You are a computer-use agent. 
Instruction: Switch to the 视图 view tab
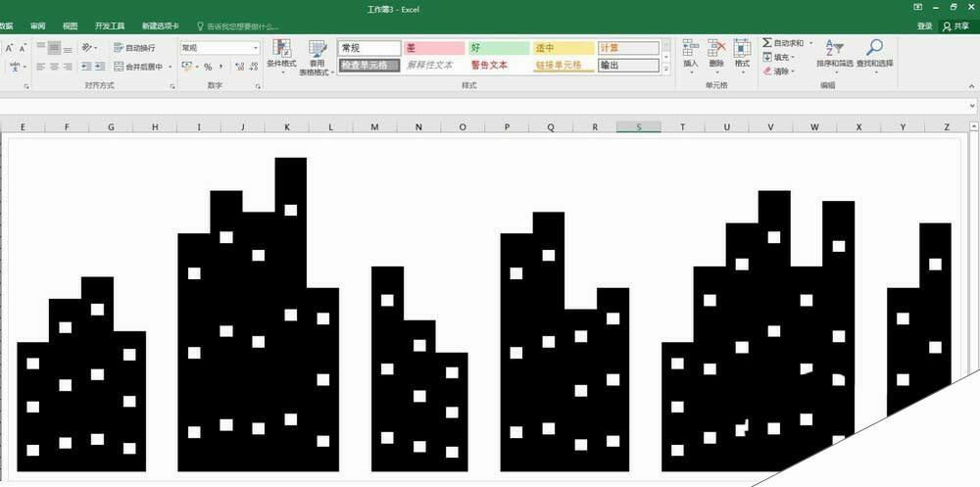click(70, 26)
